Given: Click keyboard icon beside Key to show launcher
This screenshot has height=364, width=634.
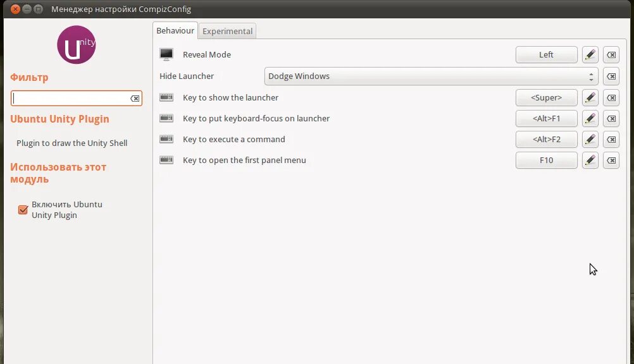Looking at the screenshot, I should pyautogui.click(x=166, y=97).
